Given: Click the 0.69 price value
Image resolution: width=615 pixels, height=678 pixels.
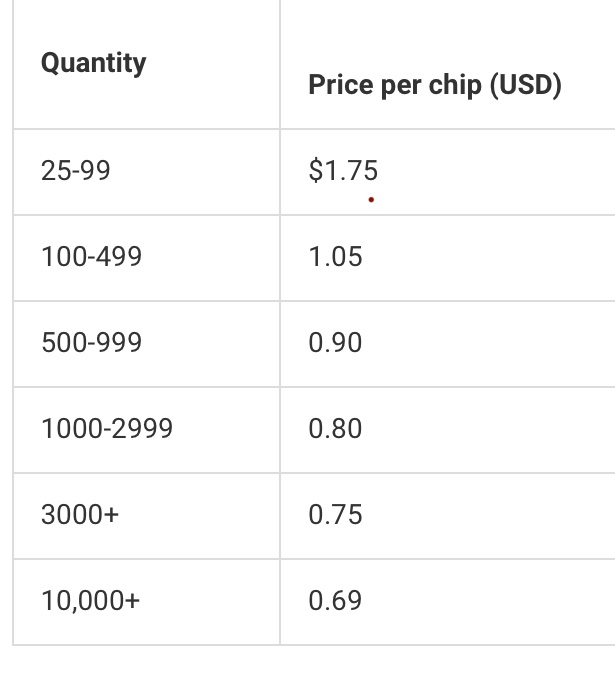Looking at the screenshot, I should [335, 601].
